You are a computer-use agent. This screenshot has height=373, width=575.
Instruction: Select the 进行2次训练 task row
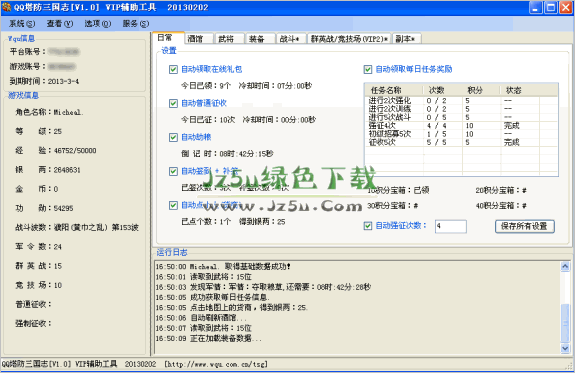(x=461, y=109)
